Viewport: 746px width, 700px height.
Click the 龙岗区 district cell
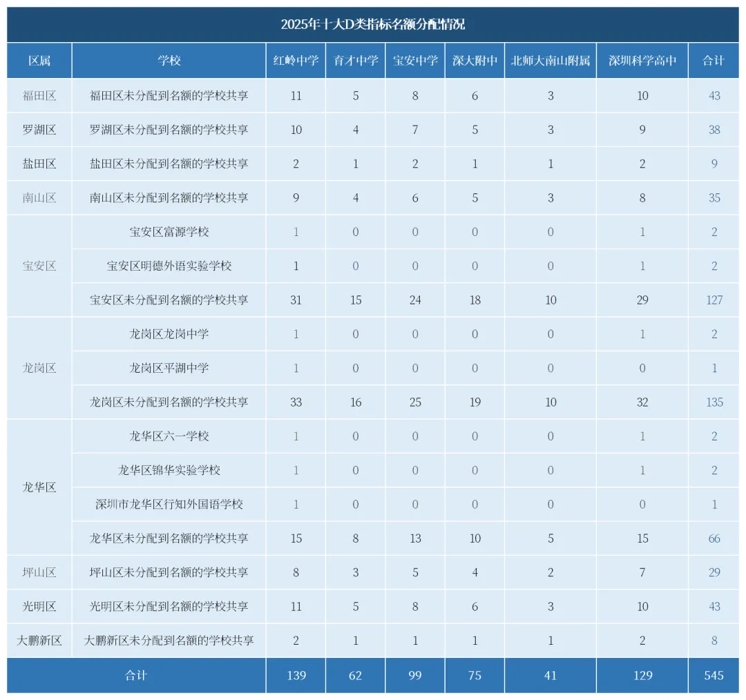pos(39,367)
